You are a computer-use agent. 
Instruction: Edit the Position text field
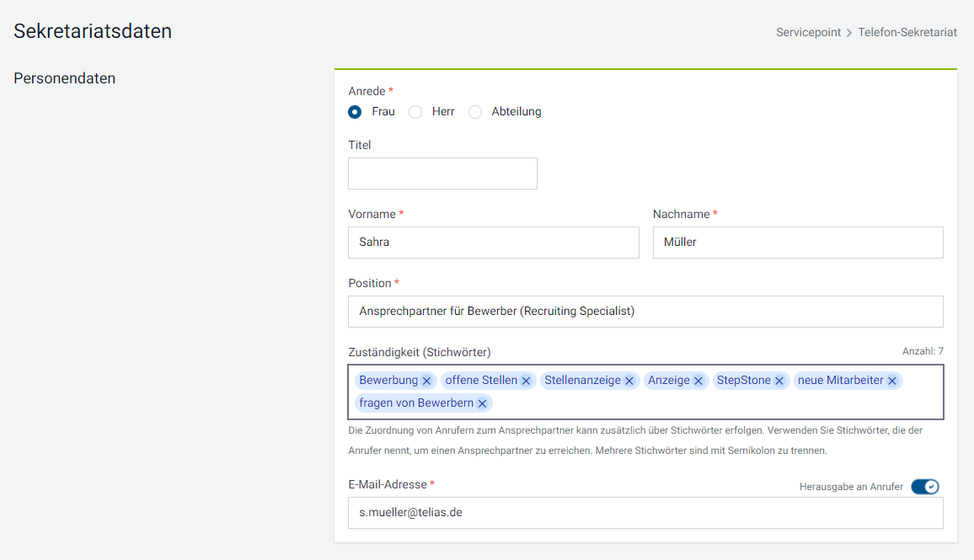pyautogui.click(x=645, y=311)
